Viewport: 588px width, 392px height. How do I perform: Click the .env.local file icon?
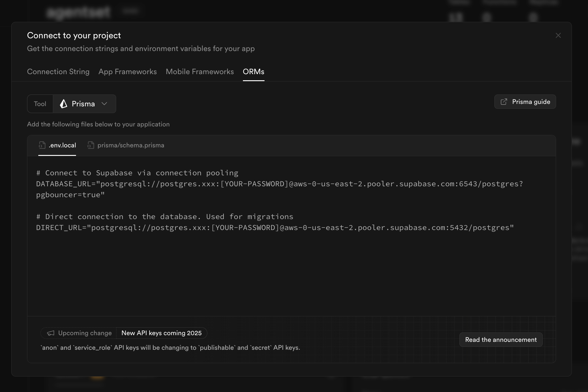(42, 145)
